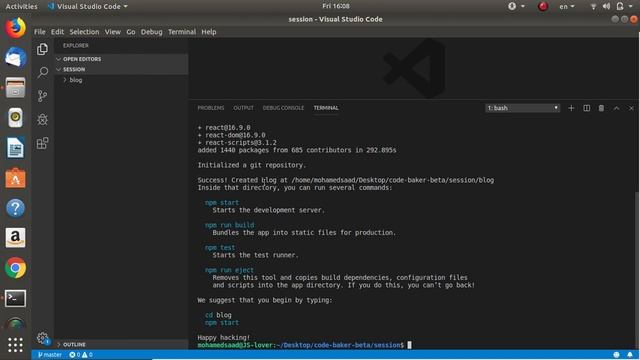Switch to the OUTPUT tab
The height and width of the screenshot is (360, 640).
tap(243, 108)
